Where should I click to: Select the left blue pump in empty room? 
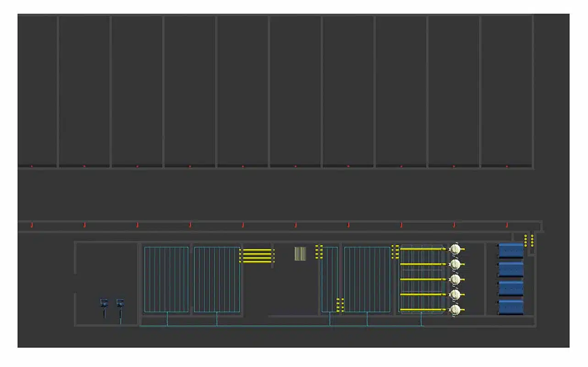pos(104,303)
